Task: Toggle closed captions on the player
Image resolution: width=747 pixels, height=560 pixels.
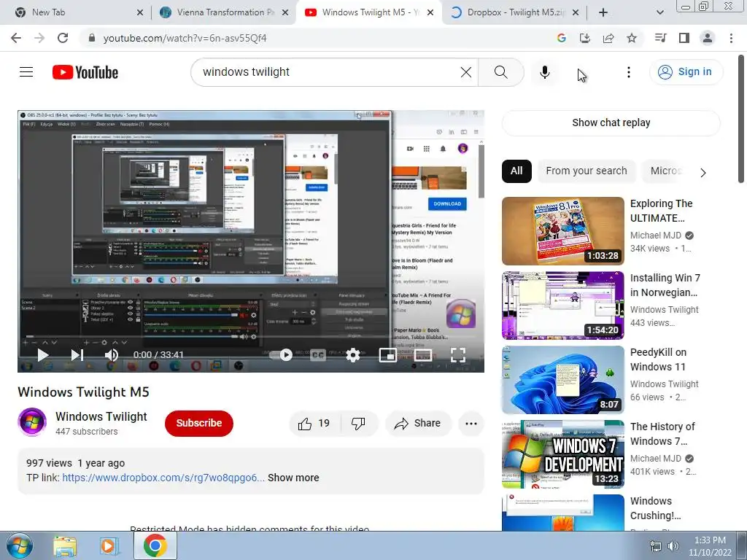Action: click(318, 355)
